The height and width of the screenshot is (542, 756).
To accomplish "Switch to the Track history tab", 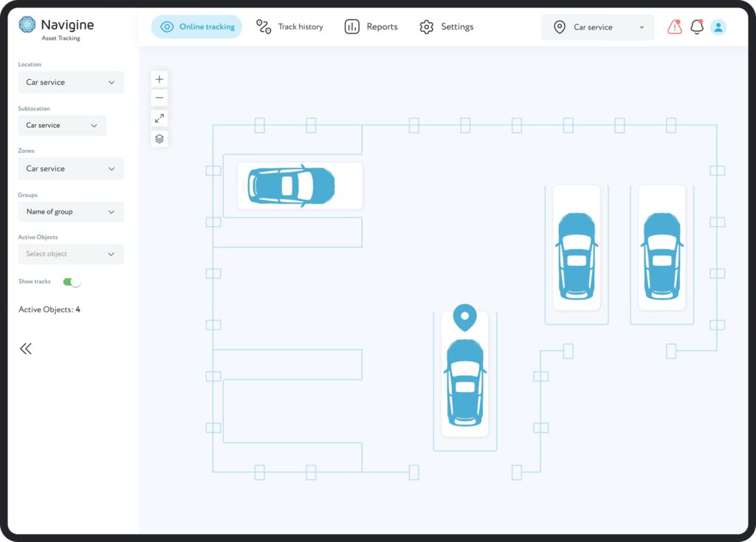I will (289, 27).
